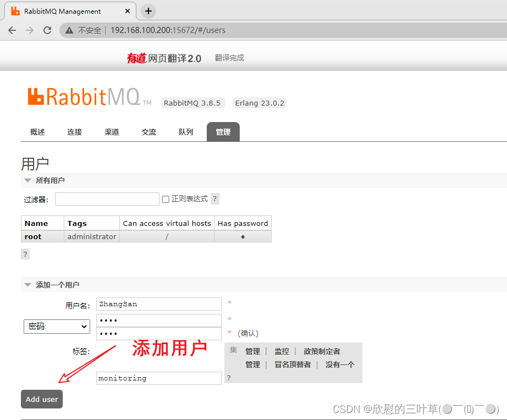507x420 pixels.
Task: Click the 没有一个 tag link
Action: tap(340, 364)
